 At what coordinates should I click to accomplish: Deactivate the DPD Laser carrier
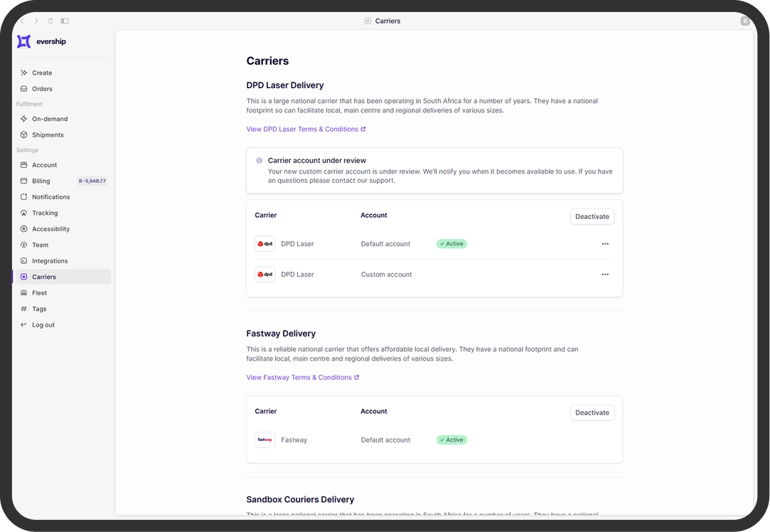(592, 216)
